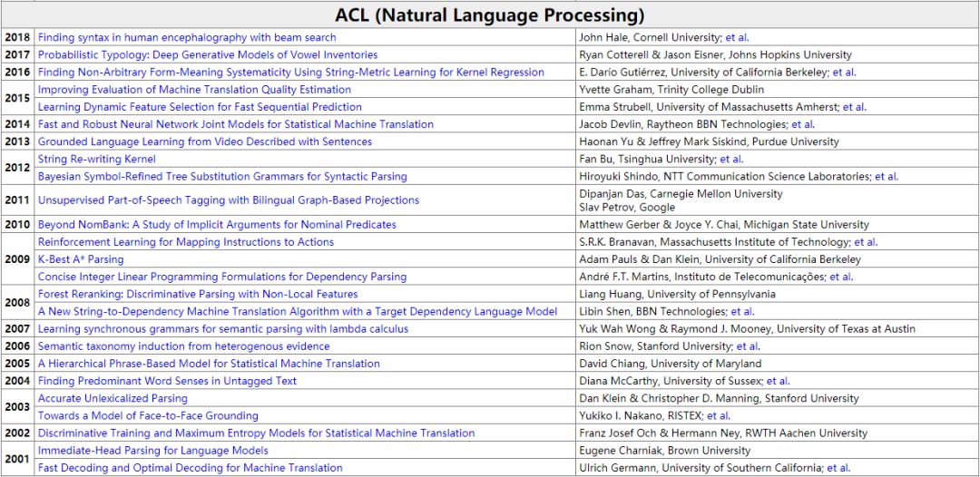Open 'Towards a Model of Face-to-Face Grounding' link
The image size is (980, 477).
click(x=148, y=416)
